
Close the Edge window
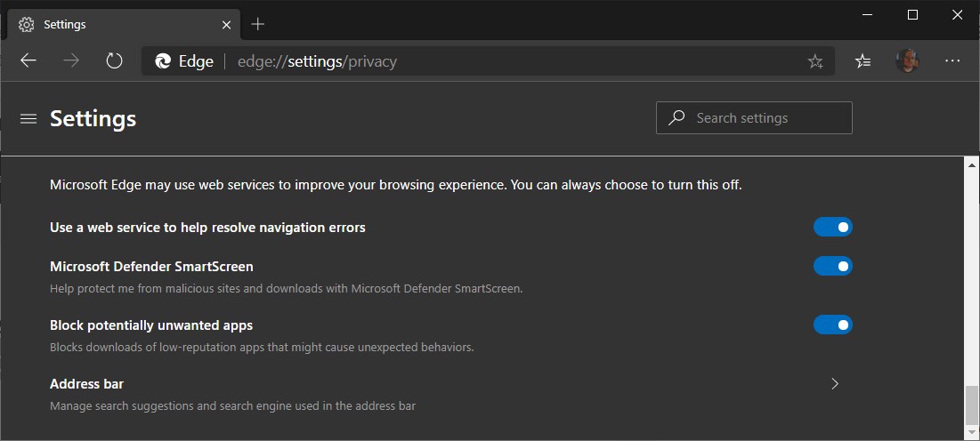click(x=957, y=15)
